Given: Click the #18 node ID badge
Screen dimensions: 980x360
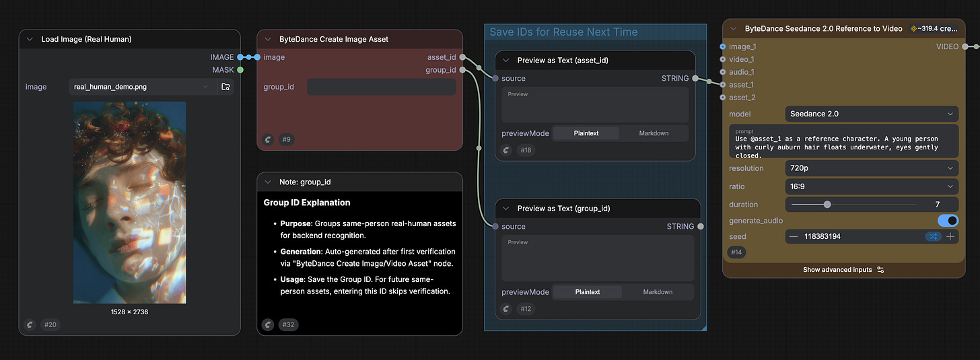Looking at the screenshot, I should pyautogui.click(x=526, y=150).
